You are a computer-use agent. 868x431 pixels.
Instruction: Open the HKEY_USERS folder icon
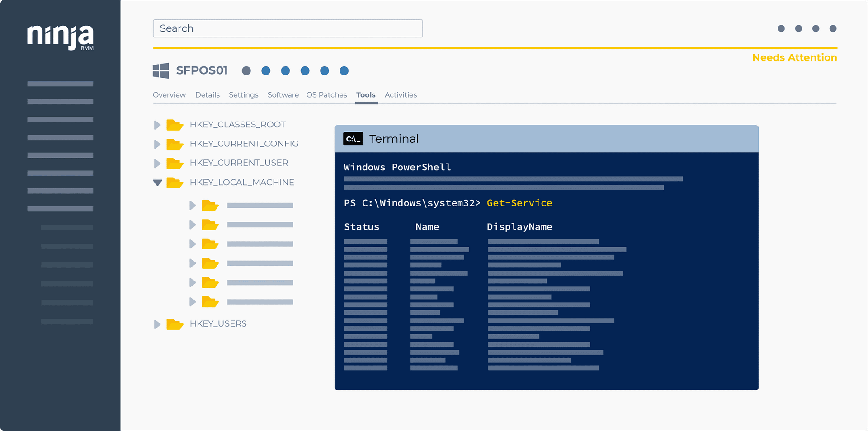tap(175, 324)
